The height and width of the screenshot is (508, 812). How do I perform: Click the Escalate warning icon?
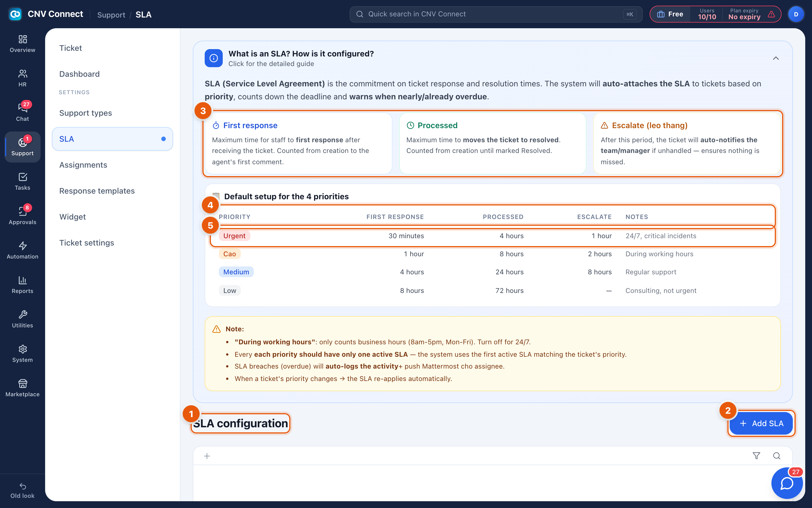coord(604,125)
